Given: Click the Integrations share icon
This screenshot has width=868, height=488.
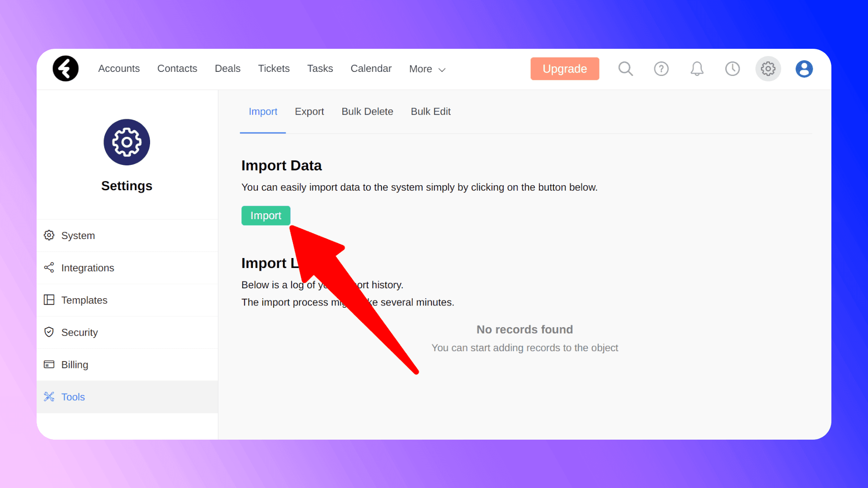Looking at the screenshot, I should pos(49,267).
